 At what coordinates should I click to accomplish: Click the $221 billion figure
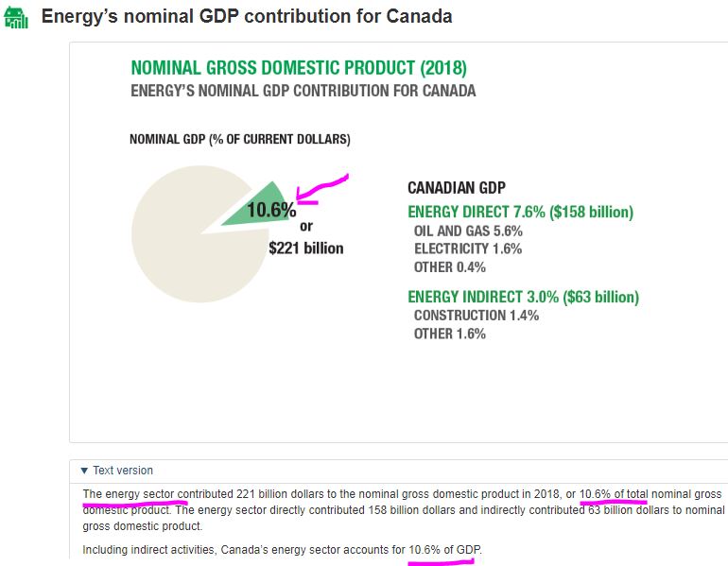(306, 249)
